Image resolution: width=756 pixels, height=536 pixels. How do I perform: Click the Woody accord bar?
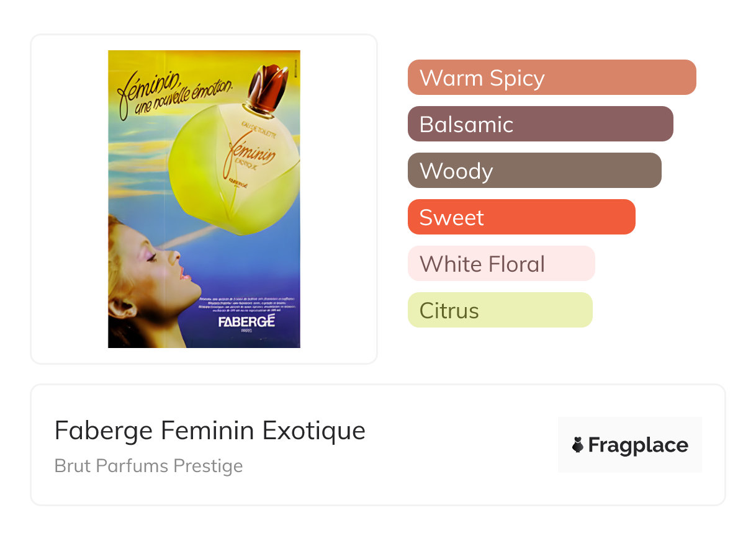534,171
